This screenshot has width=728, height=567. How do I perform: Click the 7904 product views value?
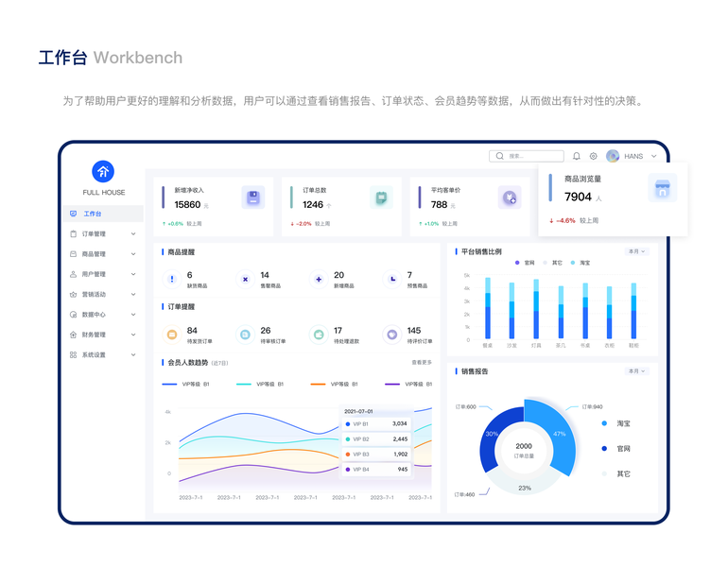578,197
